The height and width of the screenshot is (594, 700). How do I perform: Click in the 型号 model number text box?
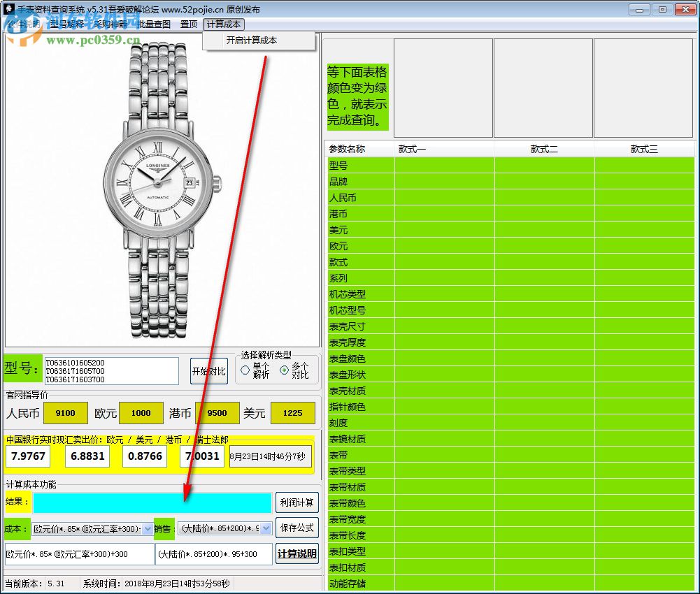point(110,371)
